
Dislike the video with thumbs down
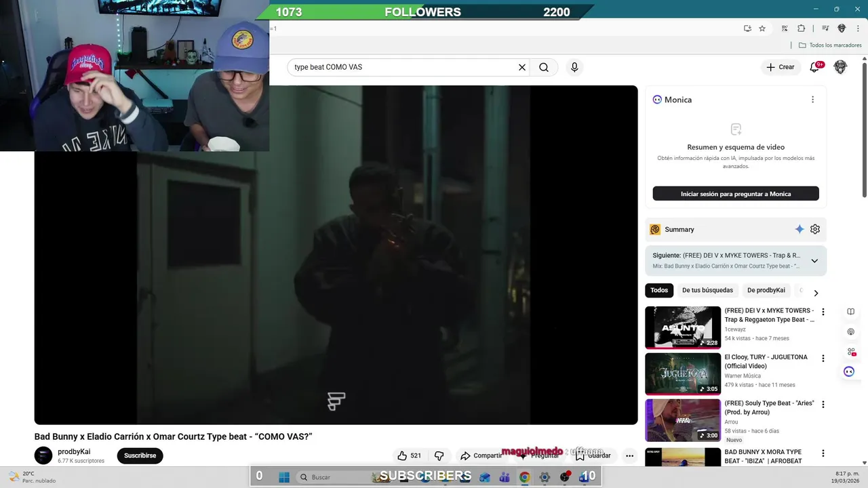pos(439,455)
